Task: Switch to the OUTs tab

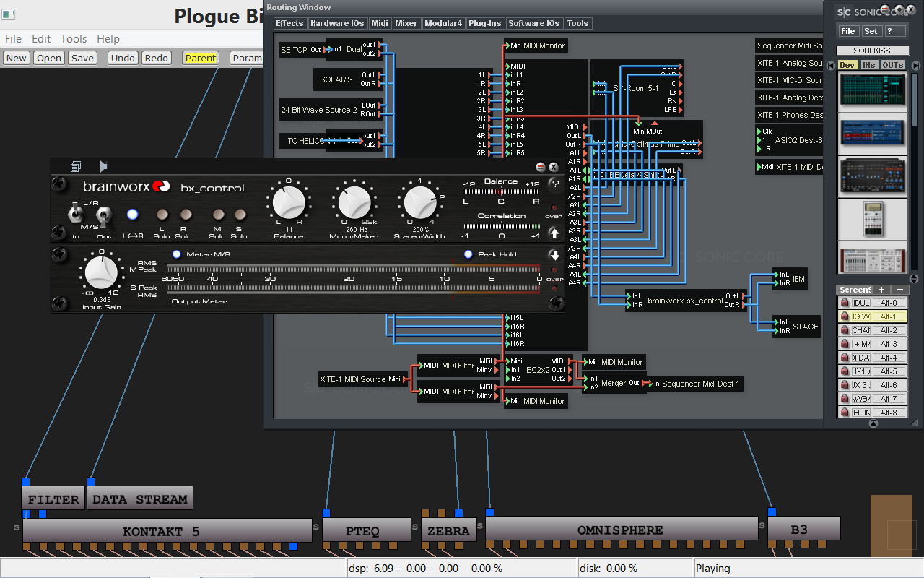Action: point(893,65)
